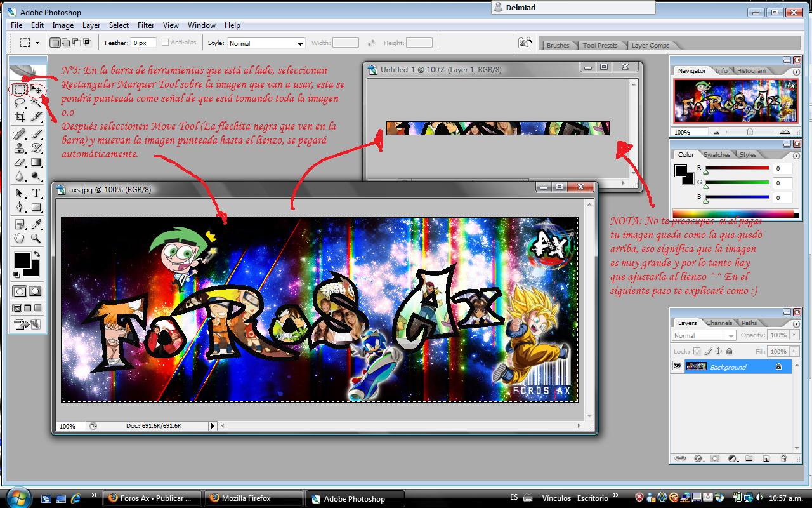
Task: Open the Brushes palette well tab
Action: pos(558,45)
